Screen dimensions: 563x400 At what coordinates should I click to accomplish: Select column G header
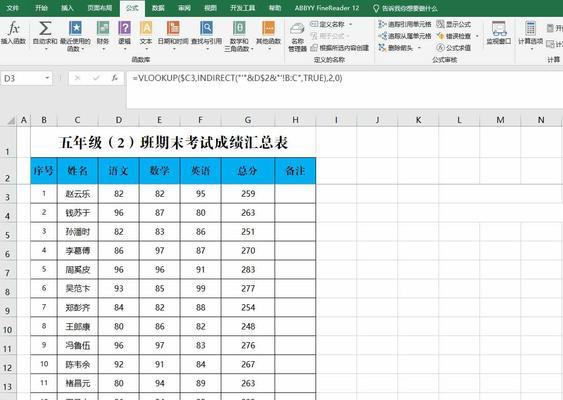click(x=248, y=120)
